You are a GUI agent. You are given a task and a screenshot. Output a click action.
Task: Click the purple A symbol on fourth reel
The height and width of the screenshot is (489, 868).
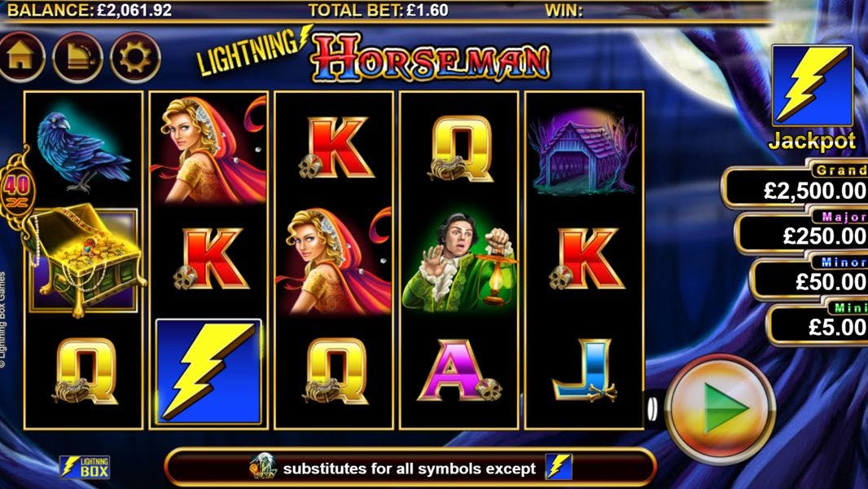pos(459,371)
